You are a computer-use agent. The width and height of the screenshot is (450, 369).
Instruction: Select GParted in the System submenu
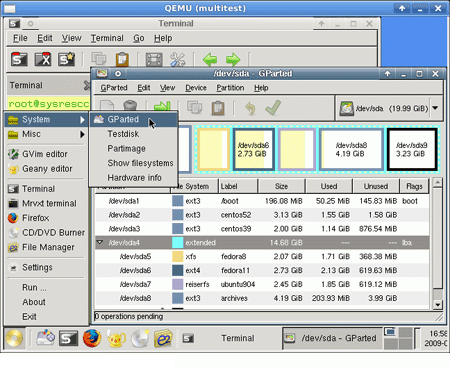(x=133, y=120)
